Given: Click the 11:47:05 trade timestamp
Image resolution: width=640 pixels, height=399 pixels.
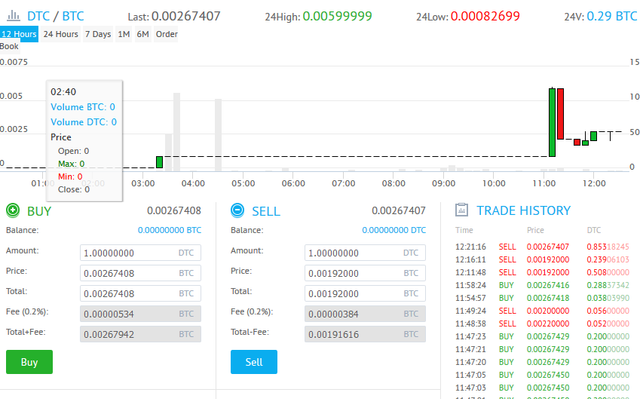Looking at the screenshot, I should (471, 375).
